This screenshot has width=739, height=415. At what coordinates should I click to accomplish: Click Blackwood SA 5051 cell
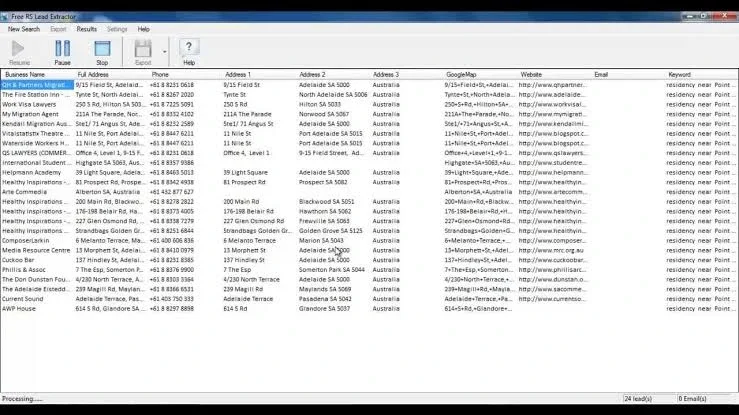[326, 202]
